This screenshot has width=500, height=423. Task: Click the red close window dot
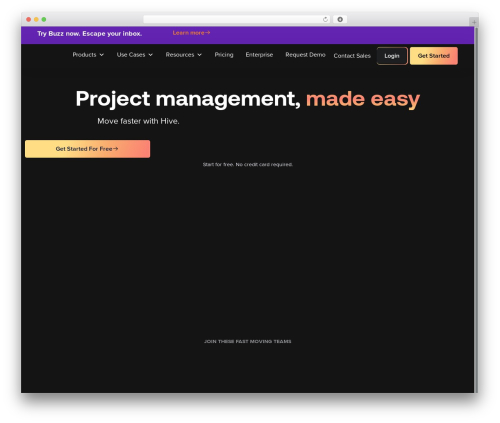click(x=29, y=19)
